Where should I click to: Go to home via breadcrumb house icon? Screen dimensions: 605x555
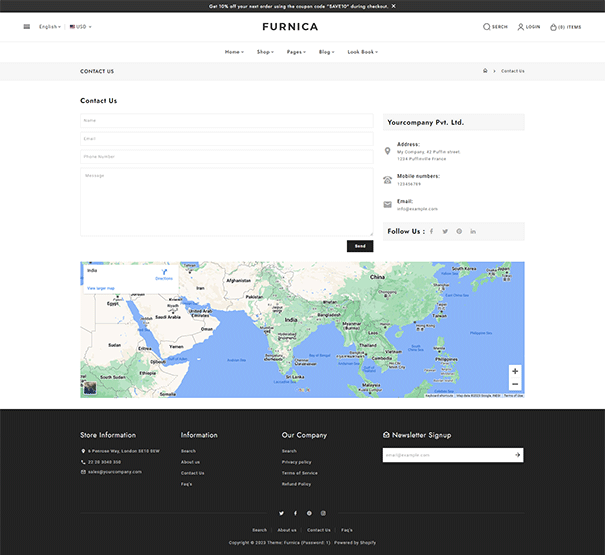pyautogui.click(x=485, y=71)
